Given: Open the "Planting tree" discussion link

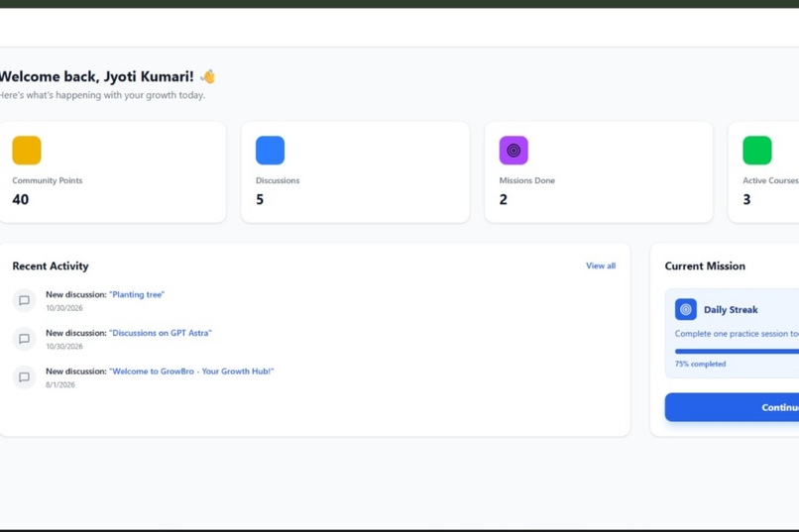Looking at the screenshot, I should 137,294.
